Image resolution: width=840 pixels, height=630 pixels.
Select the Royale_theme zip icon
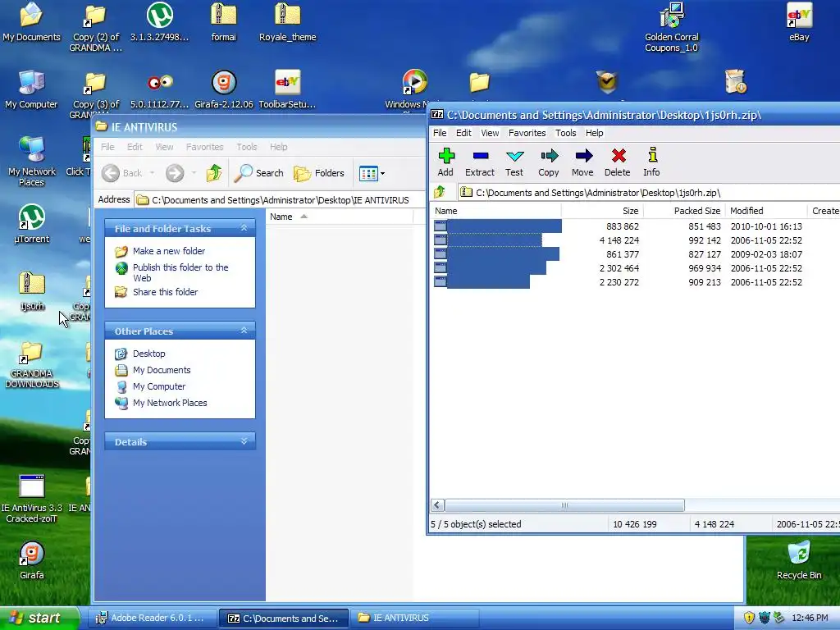288,22
